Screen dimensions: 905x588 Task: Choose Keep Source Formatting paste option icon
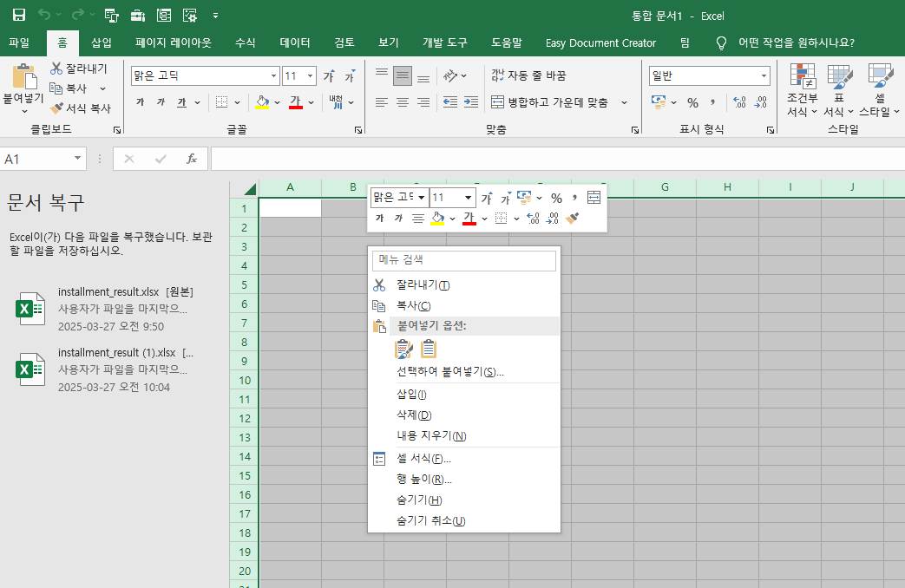click(x=403, y=350)
